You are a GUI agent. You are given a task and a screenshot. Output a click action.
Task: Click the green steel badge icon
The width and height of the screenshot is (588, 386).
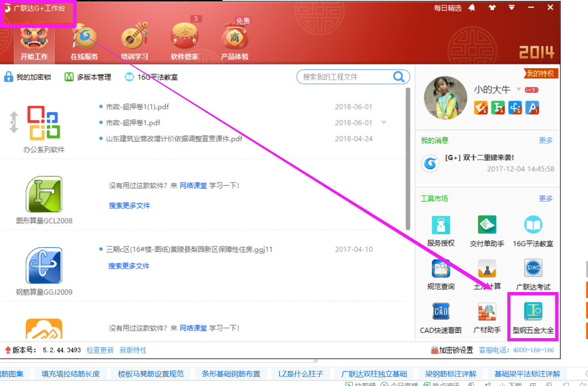[498, 107]
